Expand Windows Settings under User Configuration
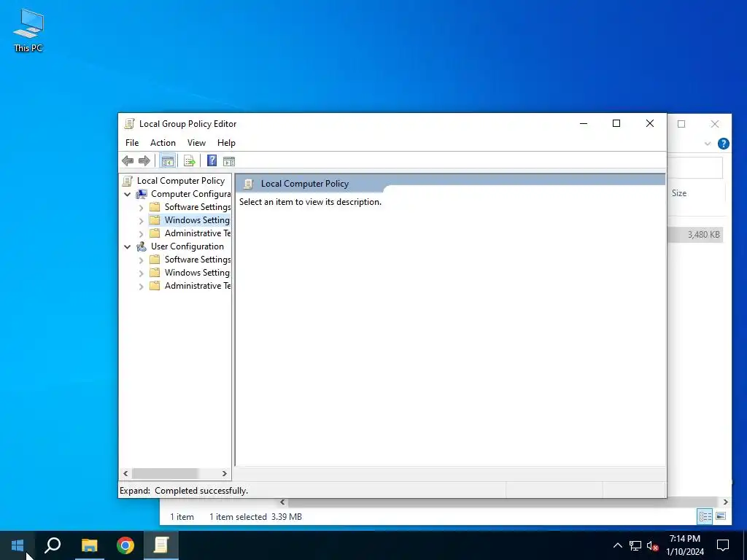Image resolution: width=747 pixels, height=560 pixels. (141, 273)
